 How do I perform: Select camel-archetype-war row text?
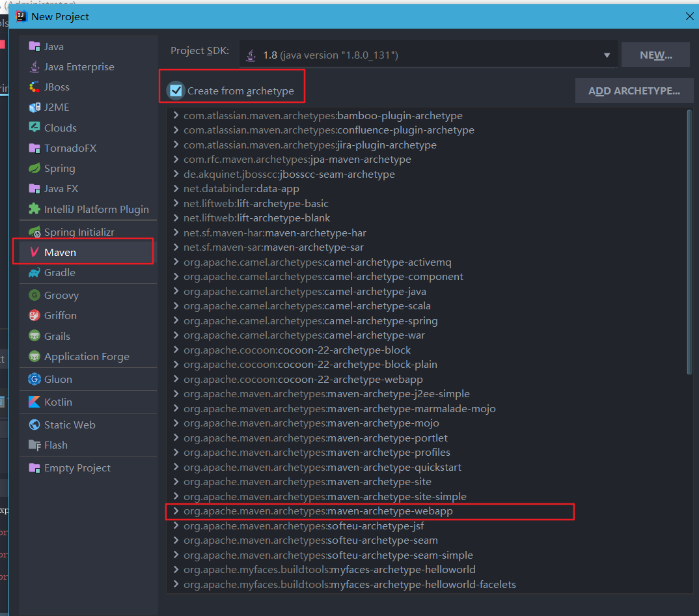(304, 335)
